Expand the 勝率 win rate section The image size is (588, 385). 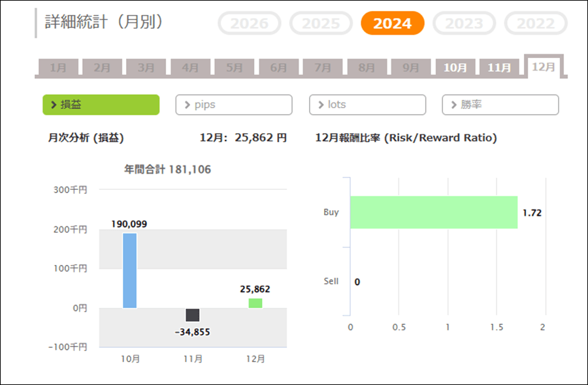(500, 104)
